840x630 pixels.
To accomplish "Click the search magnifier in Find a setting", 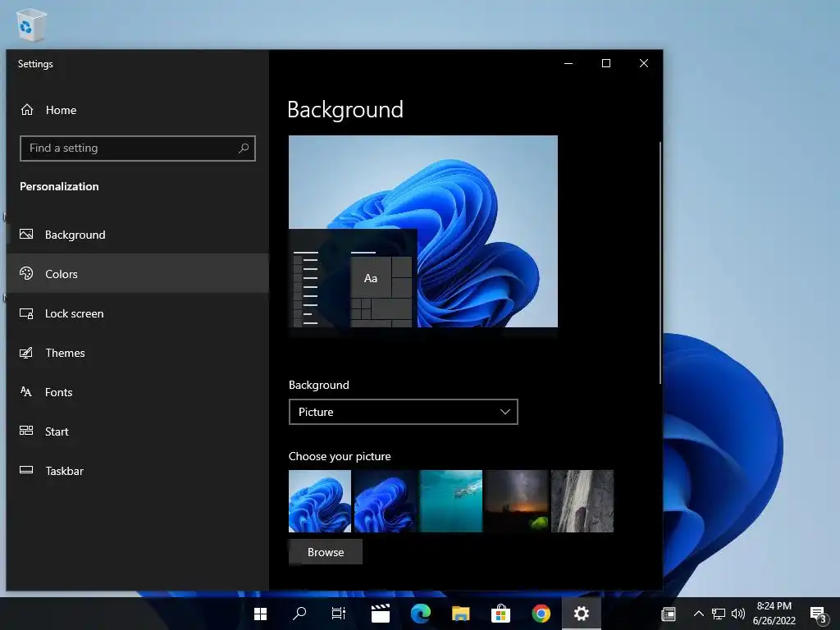I will coord(244,148).
